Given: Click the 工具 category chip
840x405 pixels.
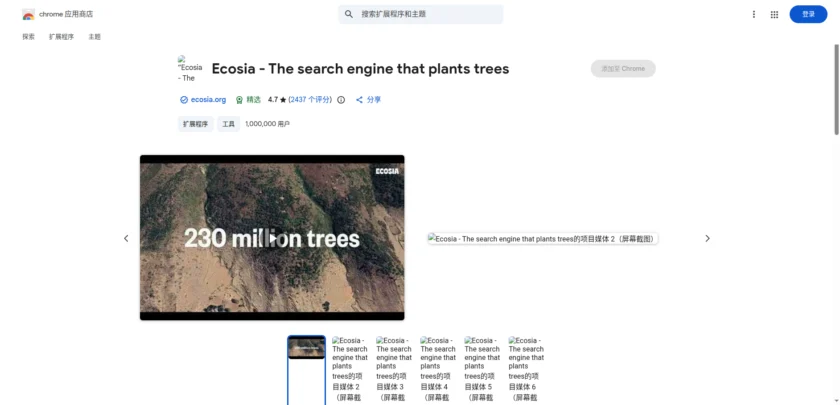Looking at the screenshot, I should (229, 124).
